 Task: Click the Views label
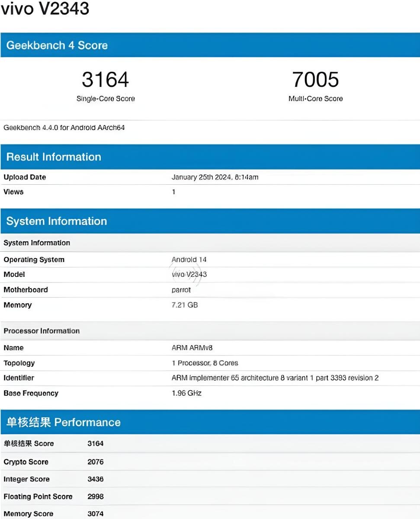click(13, 192)
